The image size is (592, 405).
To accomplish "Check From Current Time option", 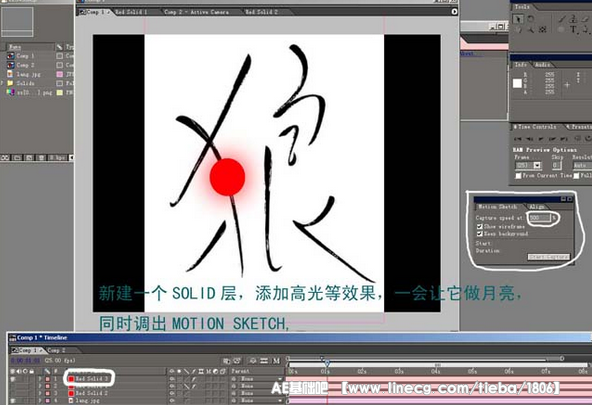I will (x=518, y=176).
